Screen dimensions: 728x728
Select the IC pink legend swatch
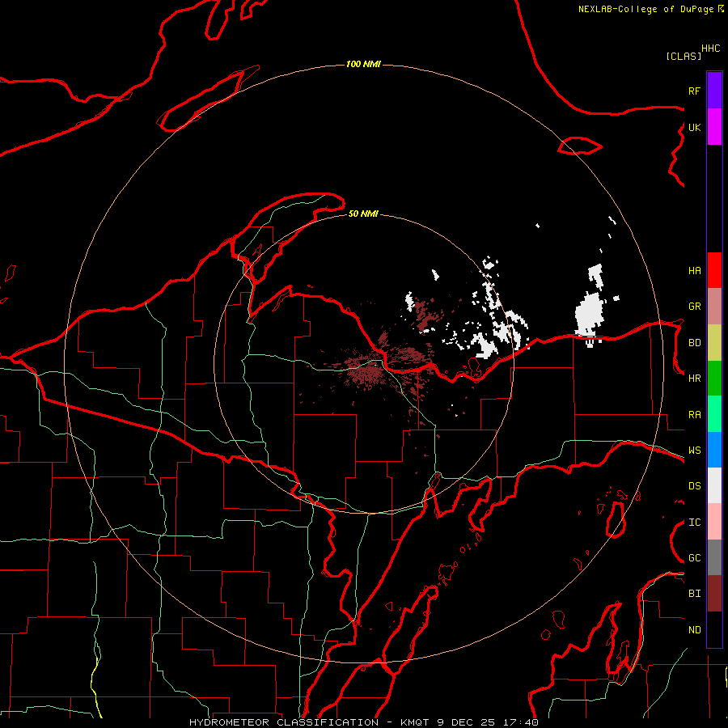click(x=714, y=522)
